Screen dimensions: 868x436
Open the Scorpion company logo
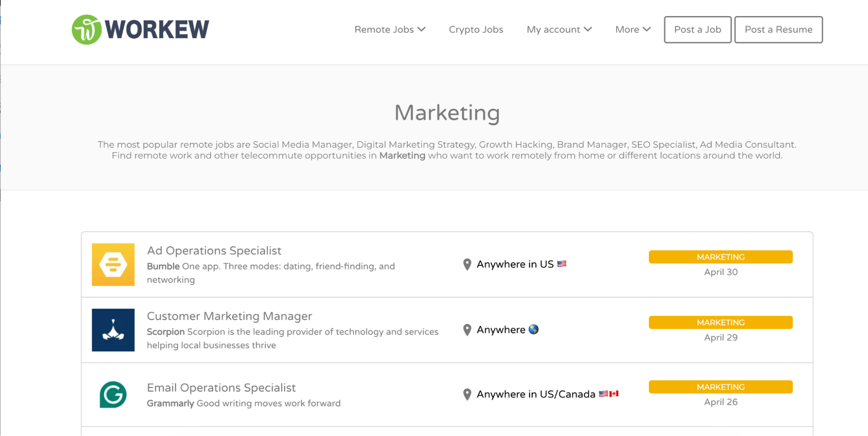coord(113,330)
